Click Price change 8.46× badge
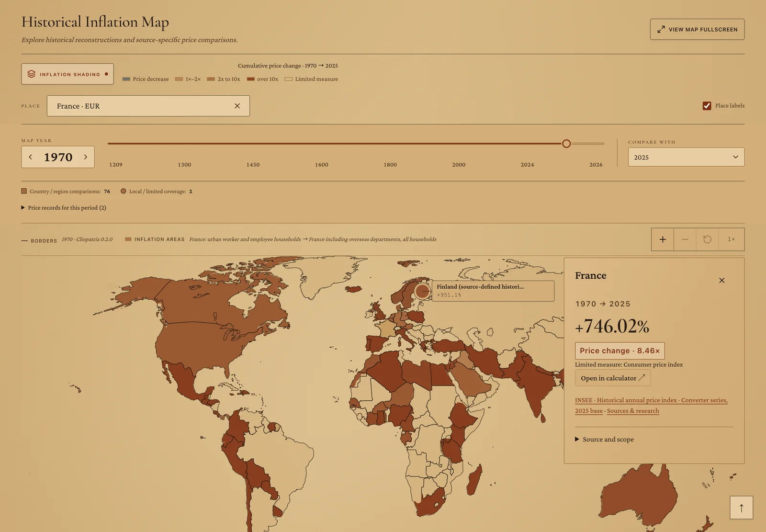Screen dimensions: 766x532 (620, 351)
